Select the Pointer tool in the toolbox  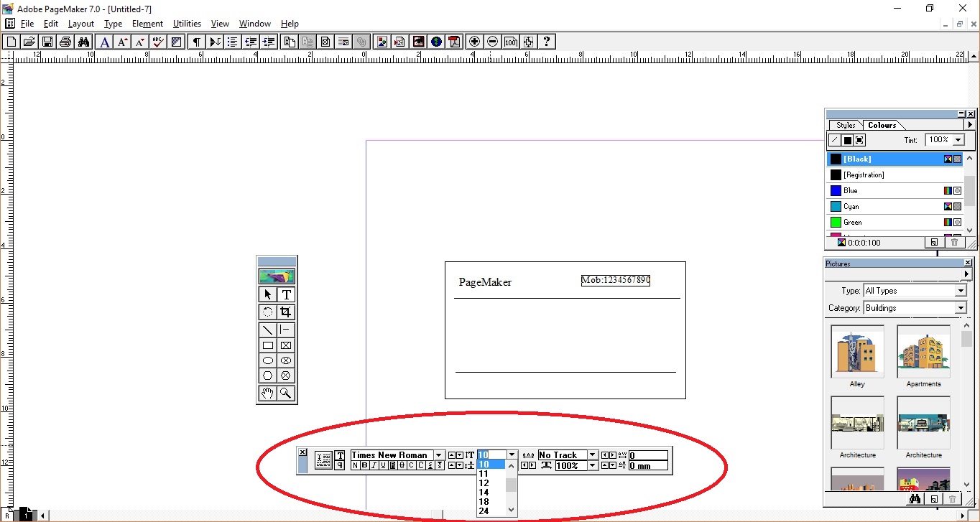(267, 294)
